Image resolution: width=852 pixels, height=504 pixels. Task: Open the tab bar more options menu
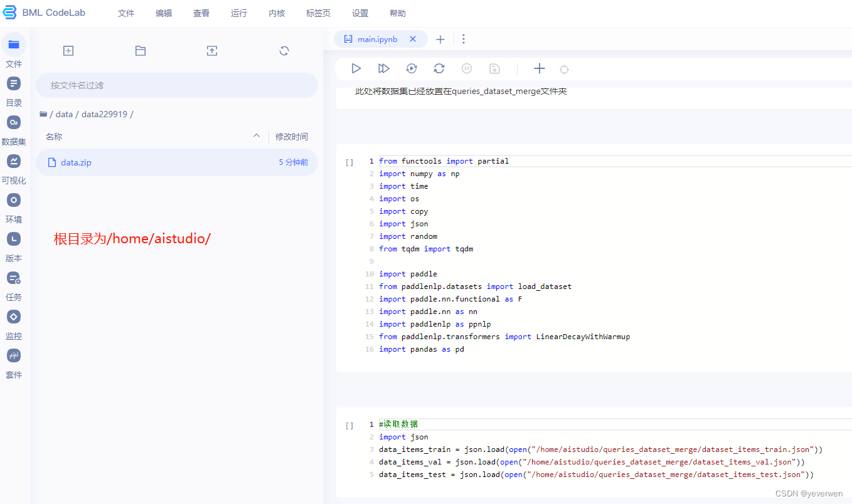coord(464,39)
